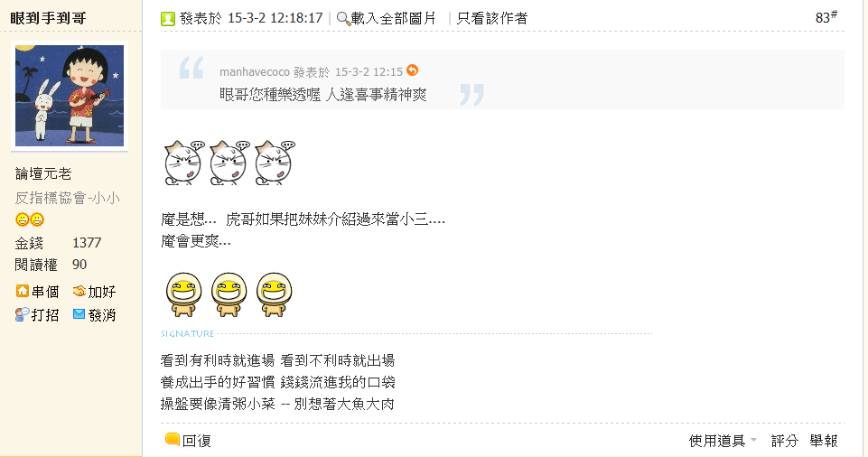Viewport: 868px width, 457px height.
Task: Open the 使用道具 dropdown arrow
Action: pyautogui.click(x=753, y=441)
